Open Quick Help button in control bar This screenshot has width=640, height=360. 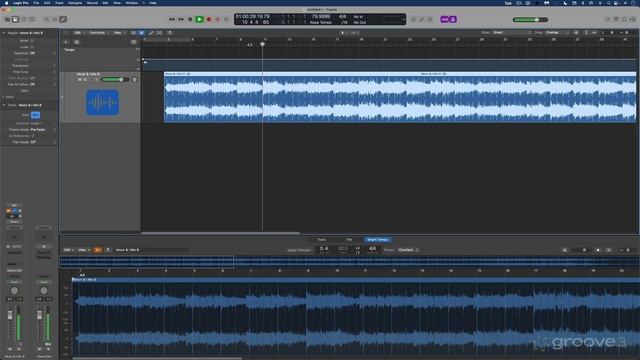click(x=24, y=19)
